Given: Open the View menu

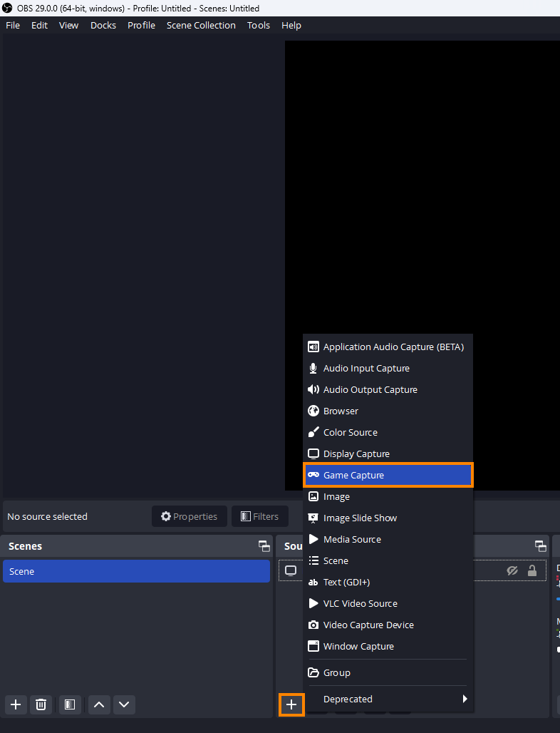Looking at the screenshot, I should [68, 25].
